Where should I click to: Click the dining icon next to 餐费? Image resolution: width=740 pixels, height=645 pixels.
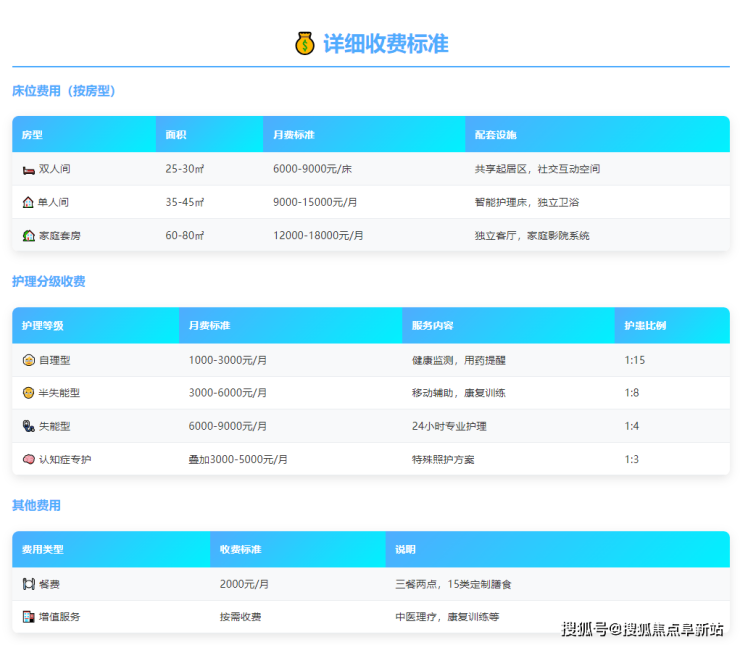click(28, 583)
